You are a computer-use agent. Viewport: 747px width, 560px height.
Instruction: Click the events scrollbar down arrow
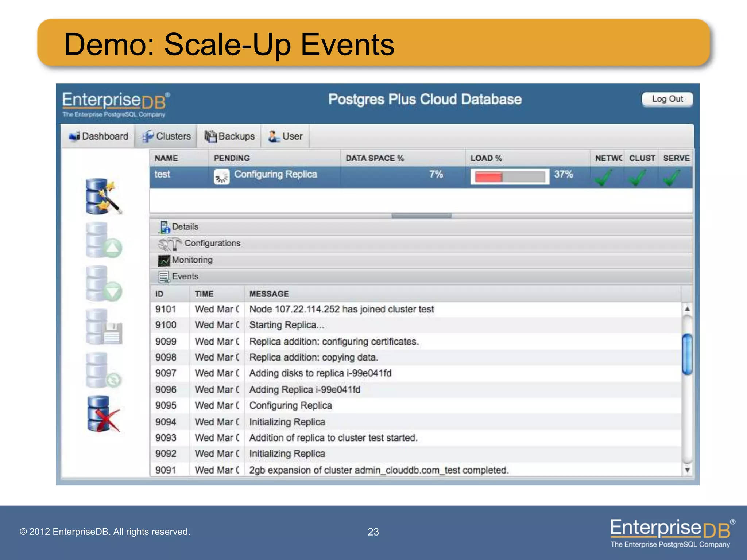point(687,470)
